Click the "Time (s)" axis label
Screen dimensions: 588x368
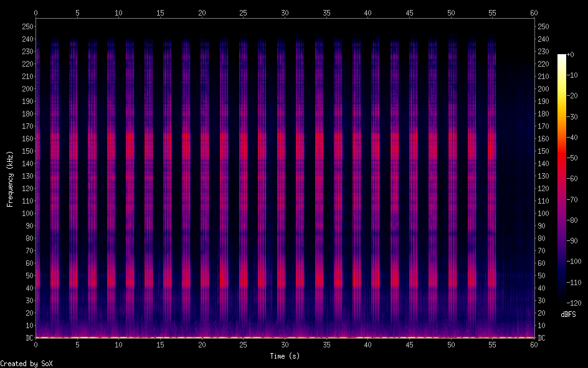pos(285,356)
